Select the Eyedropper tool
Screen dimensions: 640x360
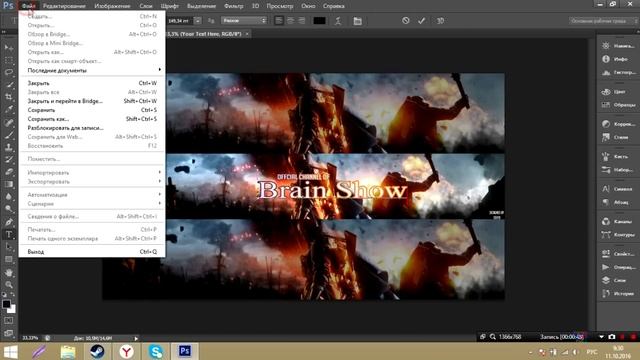pyautogui.click(x=9, y=109)
